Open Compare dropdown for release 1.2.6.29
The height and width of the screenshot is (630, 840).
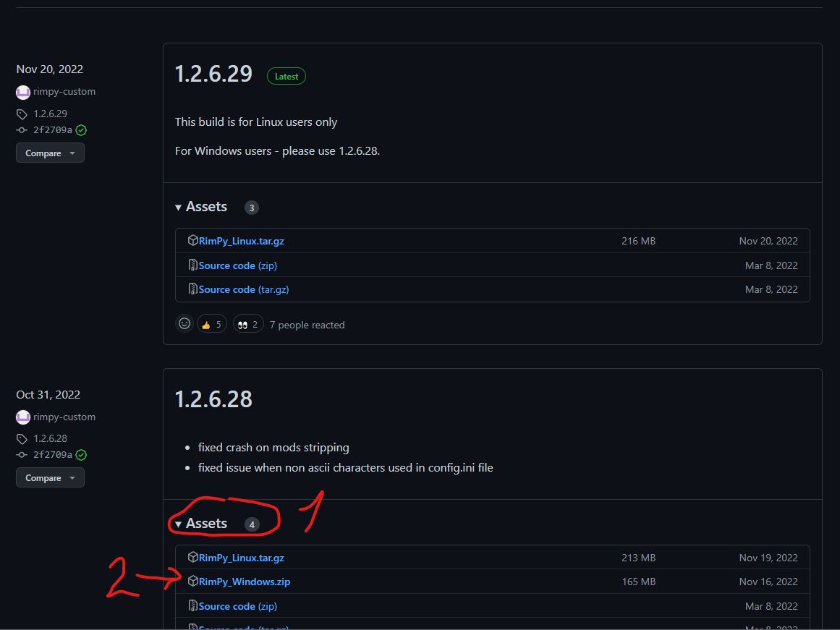tap(50, 153)
